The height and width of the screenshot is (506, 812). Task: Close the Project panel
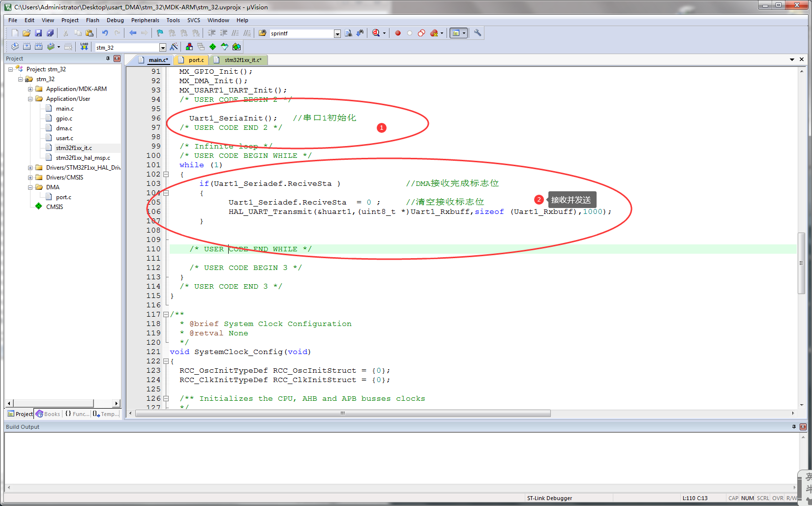[117, 59]
